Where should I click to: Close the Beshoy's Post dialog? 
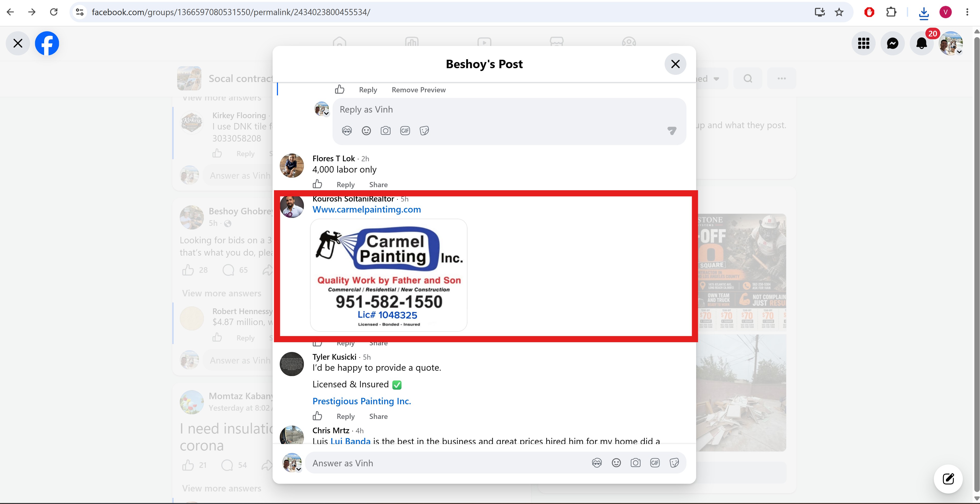pyautogui.click(x=675, y=64)
